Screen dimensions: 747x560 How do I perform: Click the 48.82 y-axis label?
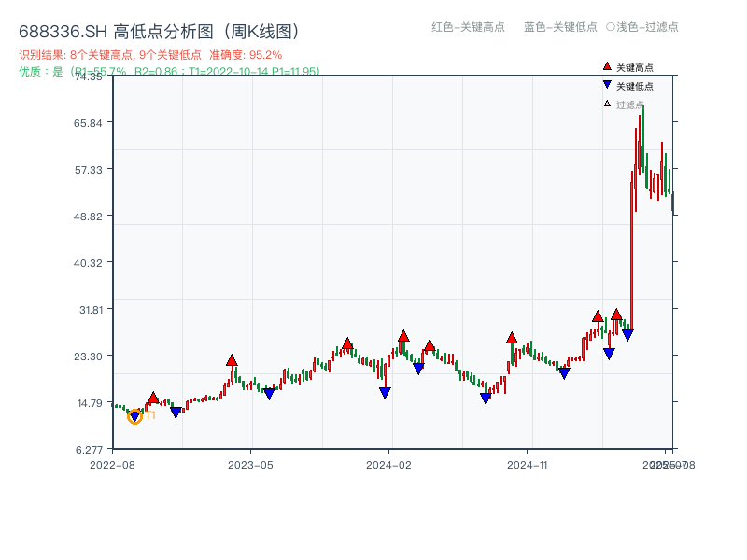pos(88,217)
